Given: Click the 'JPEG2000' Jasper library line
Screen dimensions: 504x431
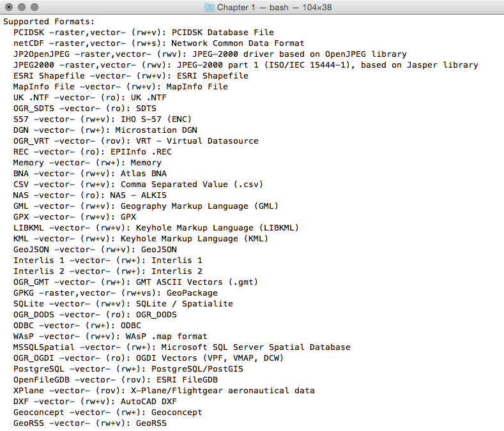Looking at the screenshot, I should tap(245, 65).
